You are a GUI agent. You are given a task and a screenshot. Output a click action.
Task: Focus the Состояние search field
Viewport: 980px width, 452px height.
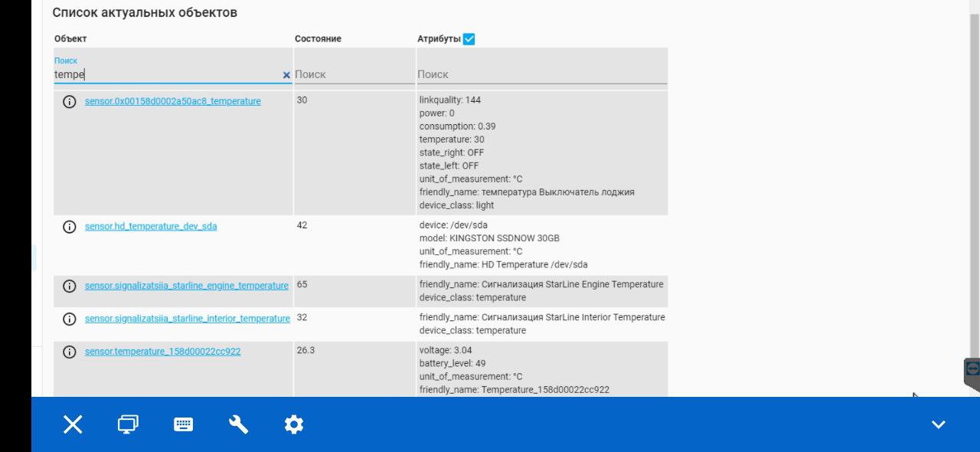pyautogui.click(x=354, y=74)
